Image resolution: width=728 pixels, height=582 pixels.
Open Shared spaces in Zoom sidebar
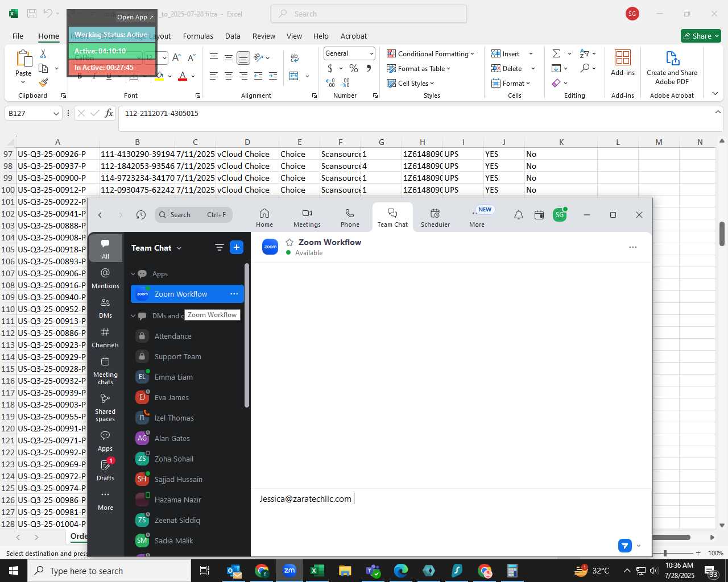pyautogui.click(x=105, y=408)
